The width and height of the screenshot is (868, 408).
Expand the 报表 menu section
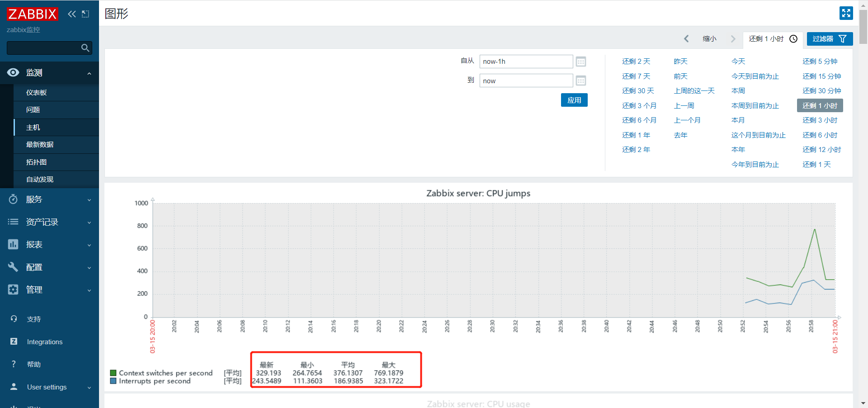point(89,245)
